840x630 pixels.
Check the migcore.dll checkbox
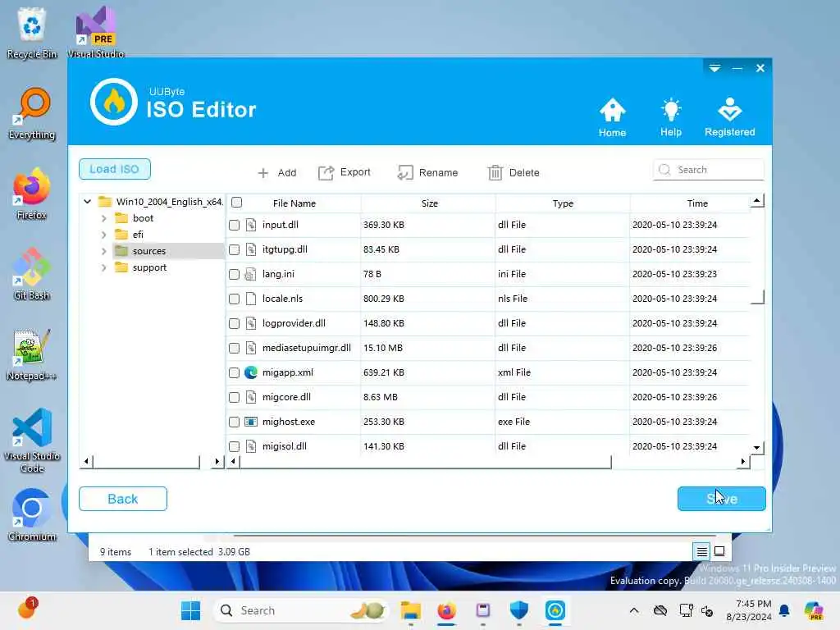(x=234, y=398)
